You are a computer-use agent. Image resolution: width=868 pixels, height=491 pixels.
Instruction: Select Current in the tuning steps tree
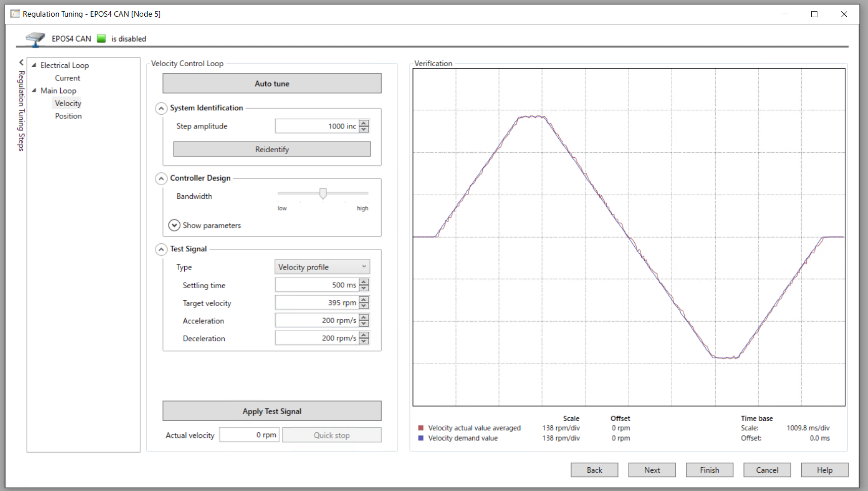click(x=67, y=78)
